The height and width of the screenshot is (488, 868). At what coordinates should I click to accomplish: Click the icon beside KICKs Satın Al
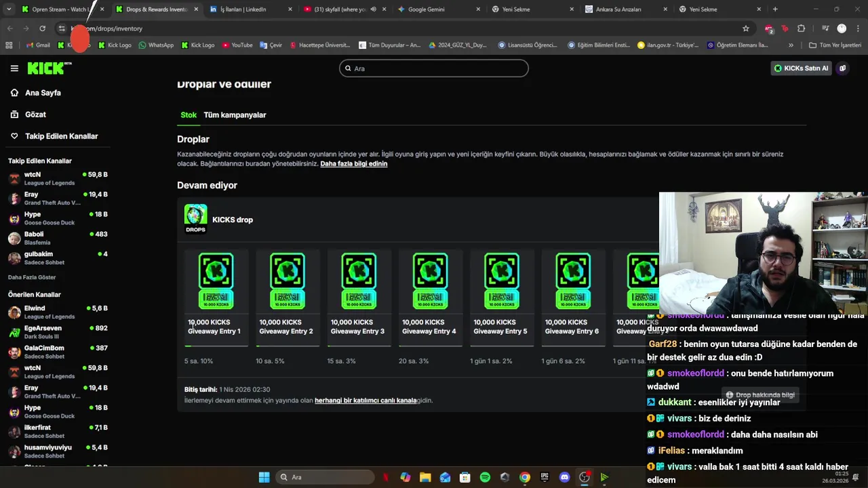click(x=842, y=68)
